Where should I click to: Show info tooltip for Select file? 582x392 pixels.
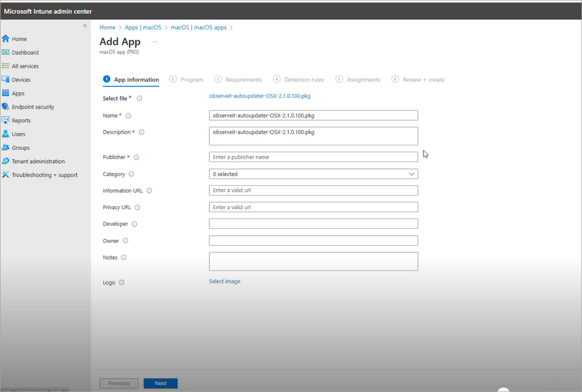pos(140,98)
